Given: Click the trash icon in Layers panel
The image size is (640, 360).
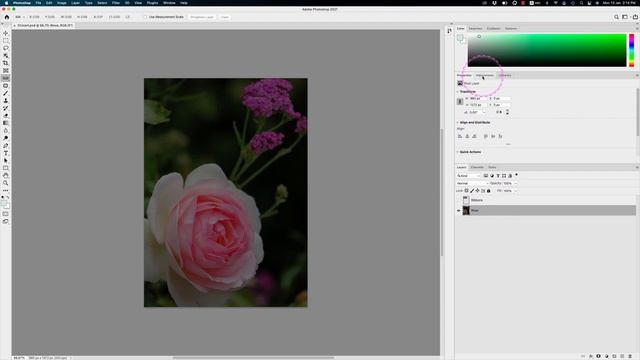Looking at the screenshot, I should click(x=630, y=356).
